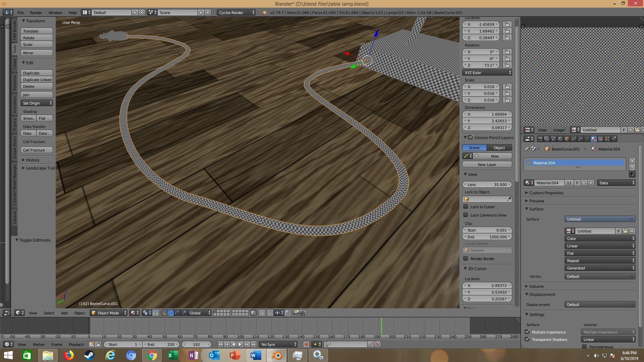Launch Blender from the Windows taskbar
644x362 pixels.
[x=277, y=355]
